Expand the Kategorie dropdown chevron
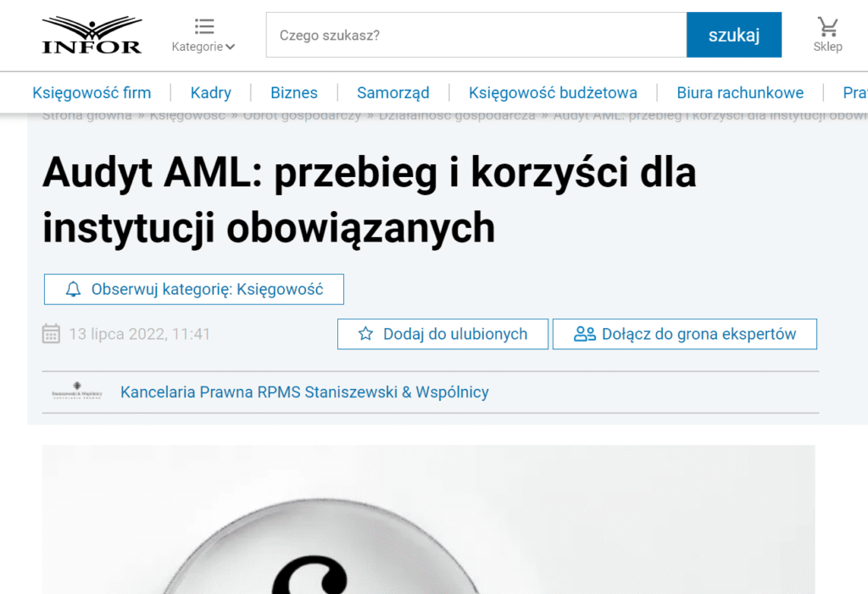Screen dimensions: 868x594 [231, 47]
